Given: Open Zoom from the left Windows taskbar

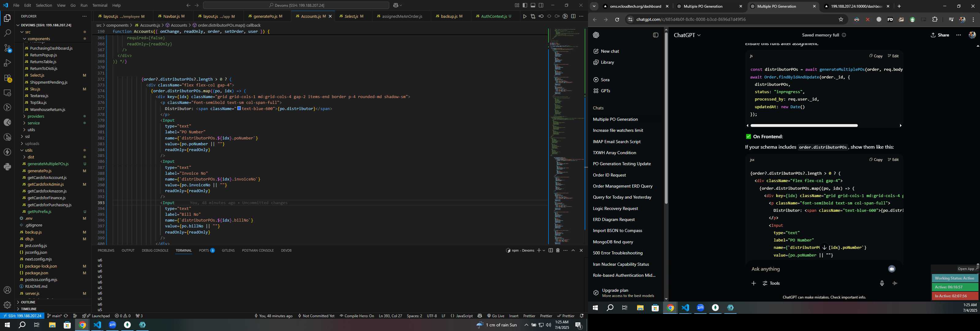Looking at the screenshot, I should click(x=112, y=325).
